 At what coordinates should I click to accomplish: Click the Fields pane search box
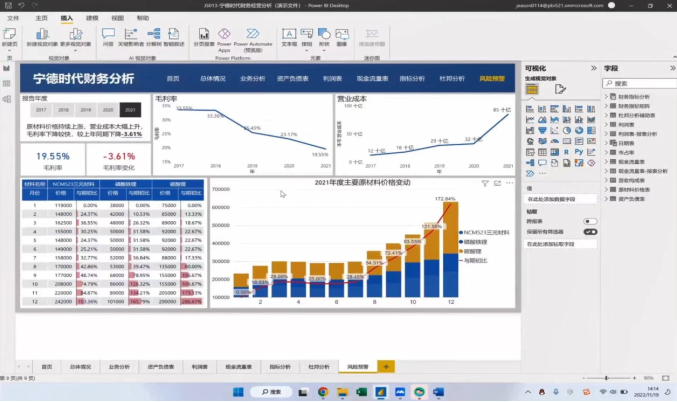coord(641,83)
